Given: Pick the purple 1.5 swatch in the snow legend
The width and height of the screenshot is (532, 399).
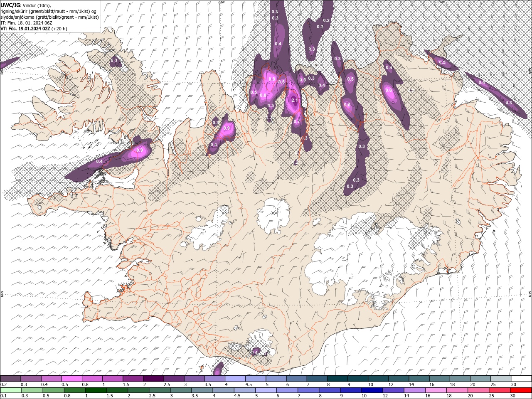Looking at the screenshot, I should (133, 379).
